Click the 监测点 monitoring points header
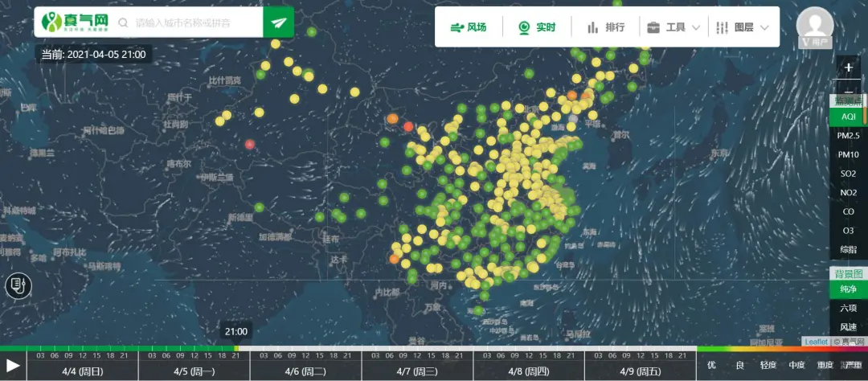Viewport: 868px width, 381px height. point(849,100)
